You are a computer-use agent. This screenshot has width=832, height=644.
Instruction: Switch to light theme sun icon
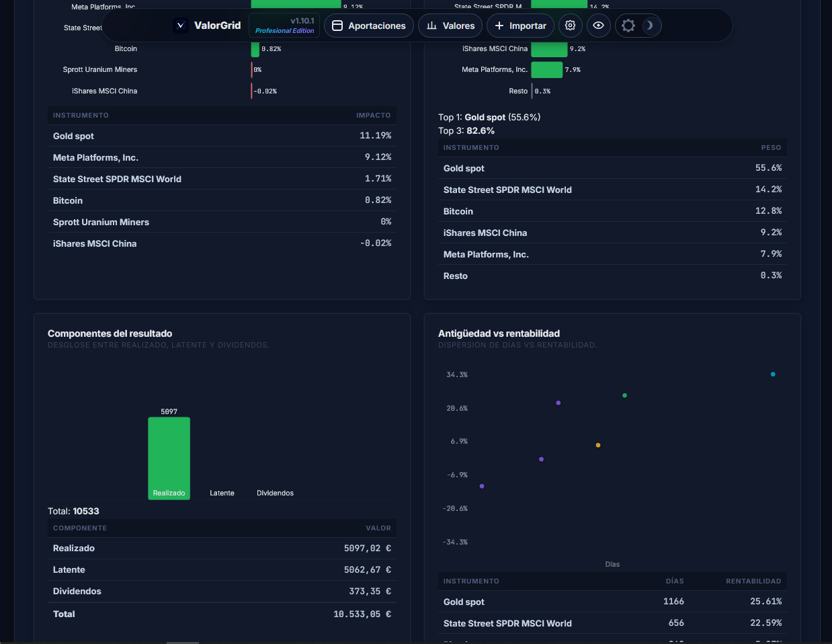[x=628, y=26]
